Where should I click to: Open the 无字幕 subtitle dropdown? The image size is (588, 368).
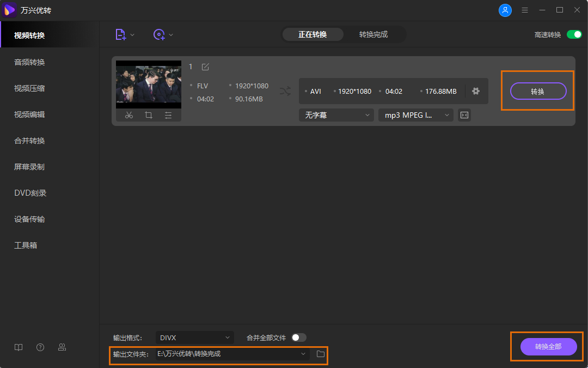point(336,115)
